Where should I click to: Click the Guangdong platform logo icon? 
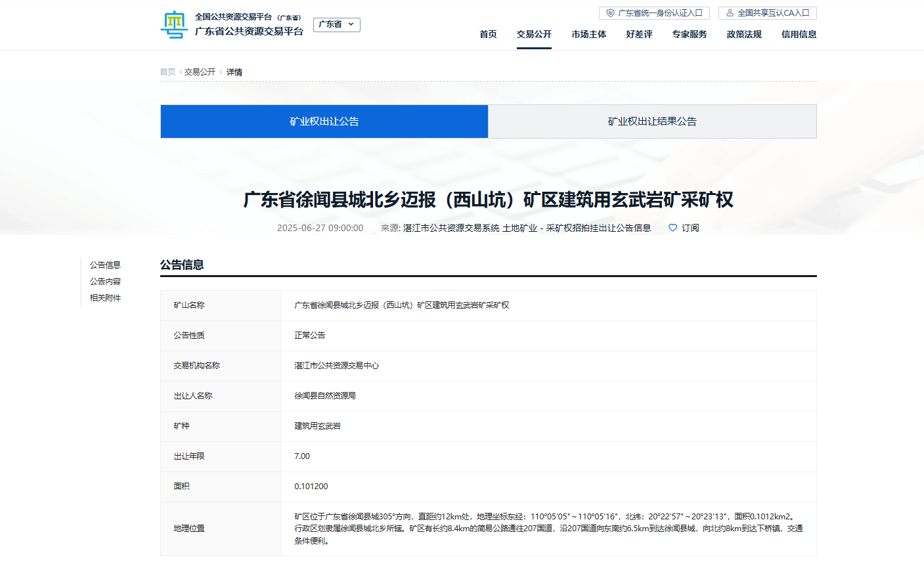point(174,24)
